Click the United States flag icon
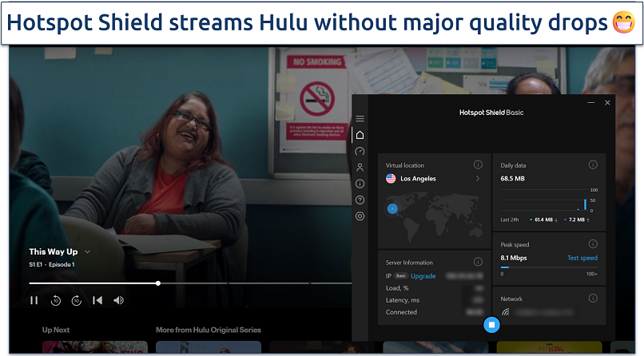Viewport: 644px width, 356px height. click(391, 179)
